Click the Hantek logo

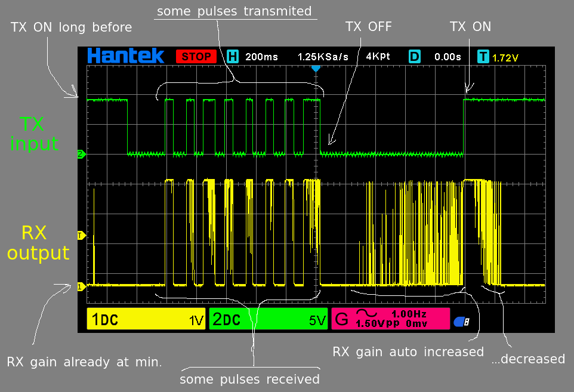tap(125, 56)
